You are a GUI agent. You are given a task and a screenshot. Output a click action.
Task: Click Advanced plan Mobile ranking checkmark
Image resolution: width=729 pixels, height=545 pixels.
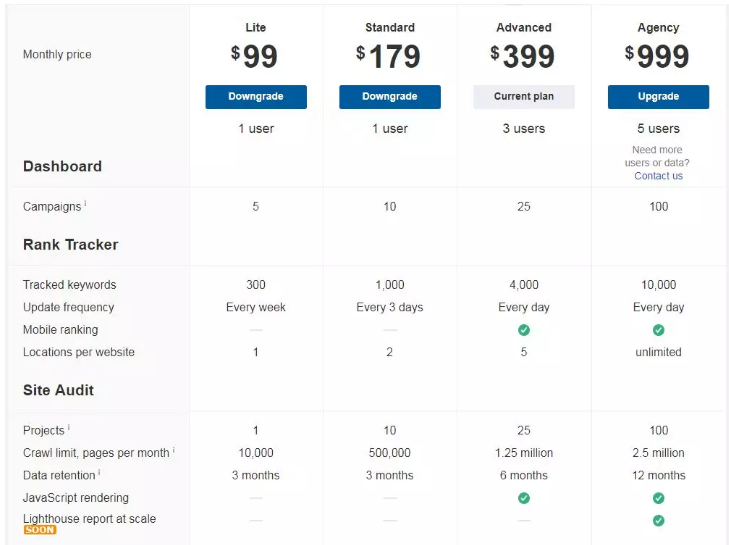[x=524, y=330]
